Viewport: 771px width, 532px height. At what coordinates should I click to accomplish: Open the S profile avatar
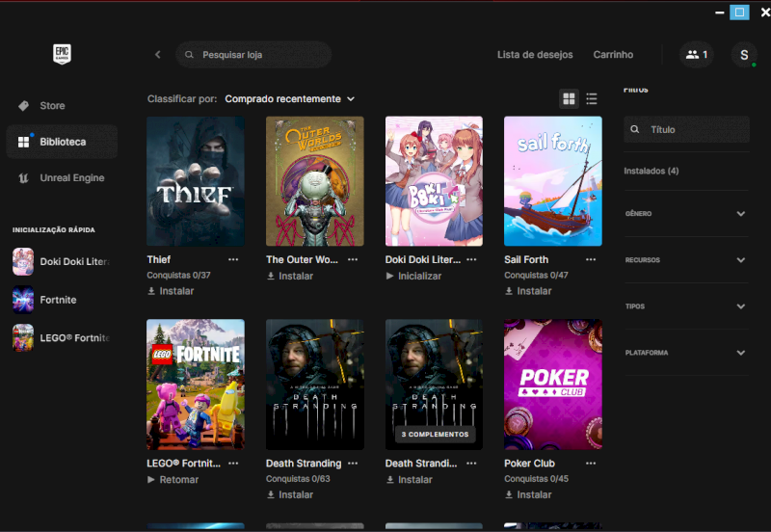click(x=744, y=55)
